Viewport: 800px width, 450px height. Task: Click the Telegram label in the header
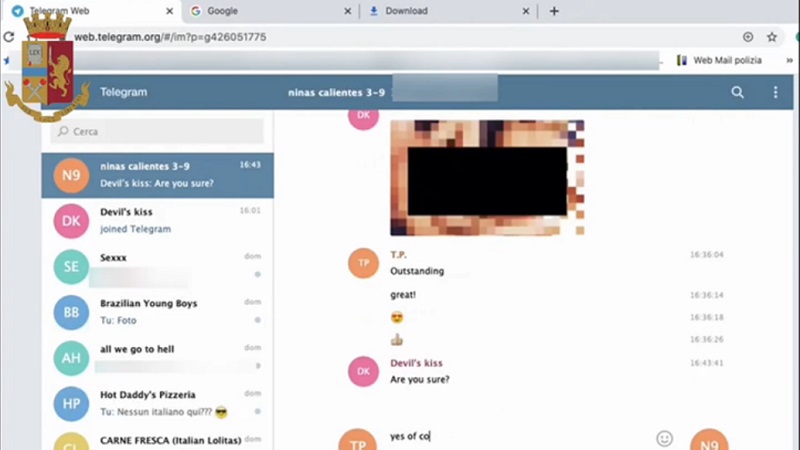(x=123, y=92)
